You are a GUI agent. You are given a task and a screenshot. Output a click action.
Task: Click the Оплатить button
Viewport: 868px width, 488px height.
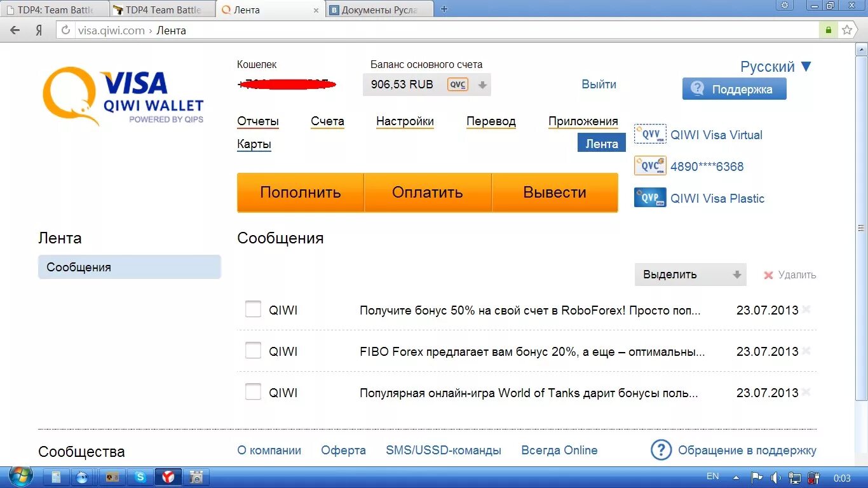pos(428,192)
